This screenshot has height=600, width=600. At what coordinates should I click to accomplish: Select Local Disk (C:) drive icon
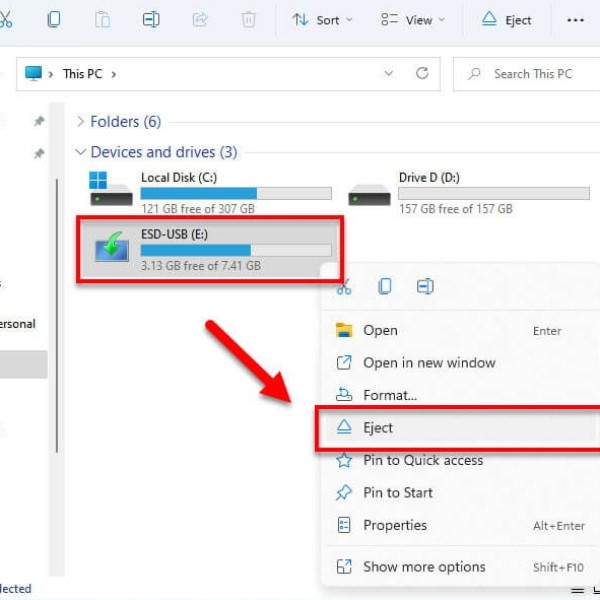(111, 189)
